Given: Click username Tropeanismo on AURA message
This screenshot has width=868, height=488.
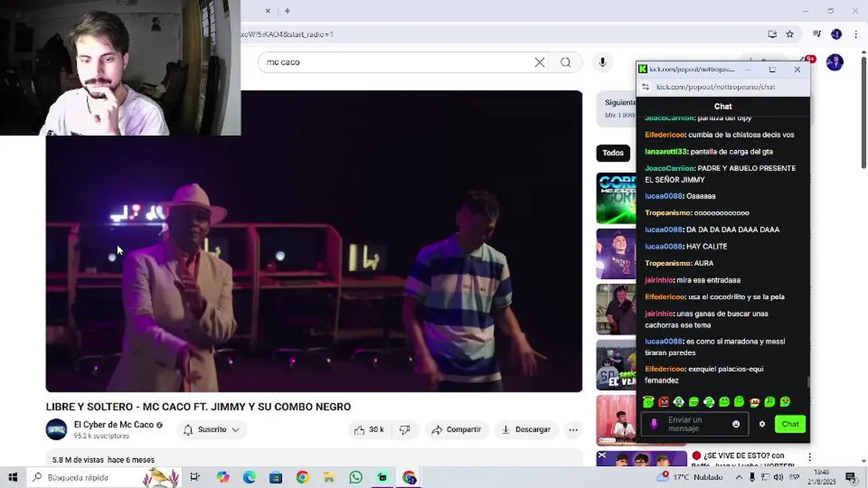Looking at the screenshot, I should [668, 263].
